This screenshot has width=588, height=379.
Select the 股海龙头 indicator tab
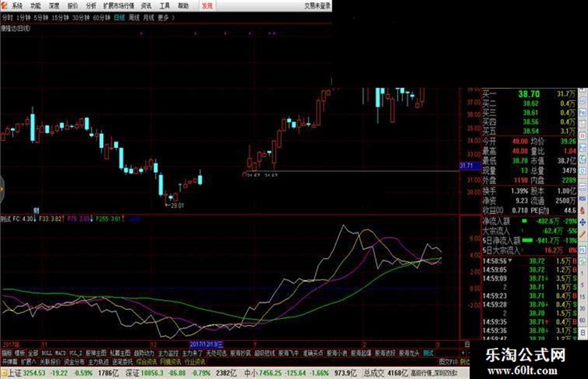[409, 353]
